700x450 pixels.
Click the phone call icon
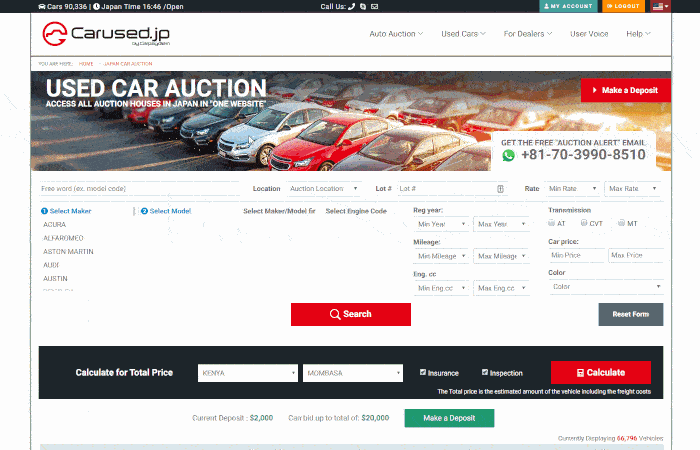pyautogui.click(x=351, y=6)
